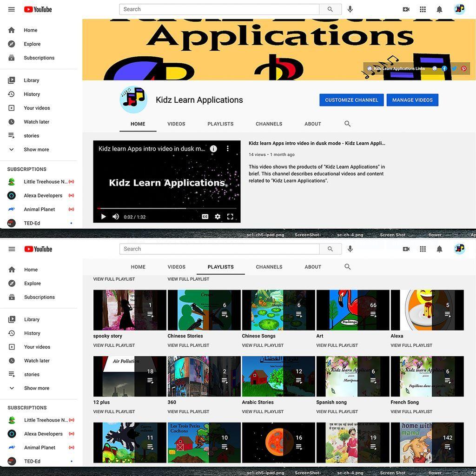Click info card icon on video player
This screenshot has height=476, width=476.
[213, 149]
